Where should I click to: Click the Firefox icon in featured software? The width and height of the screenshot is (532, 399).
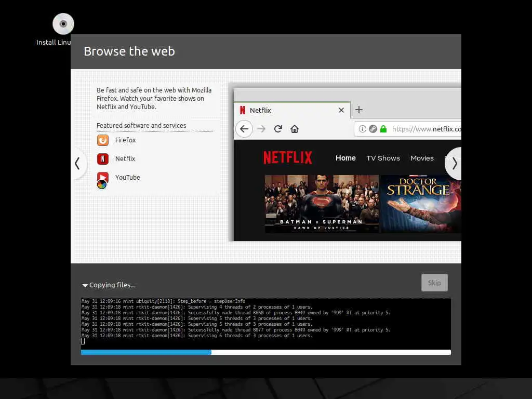[103, 140]
